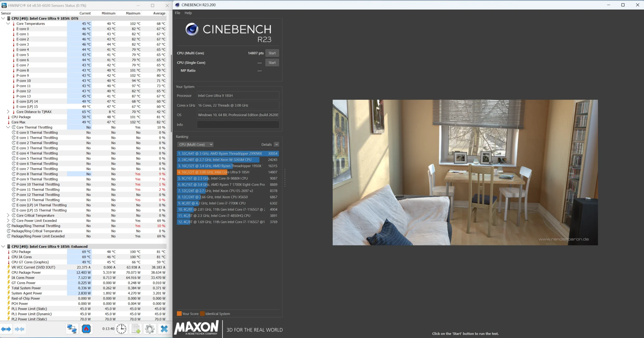The height and width of the screenshot is (338, 644).
Task: Click the Cinebench app icon in the title bar
Action: click(177, 5)
